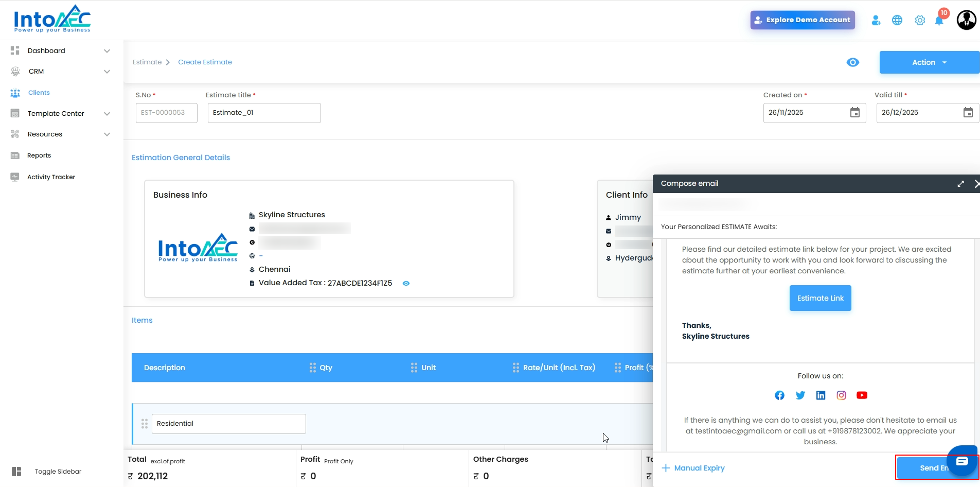Expand the Compose email panel

click(960, 184)
